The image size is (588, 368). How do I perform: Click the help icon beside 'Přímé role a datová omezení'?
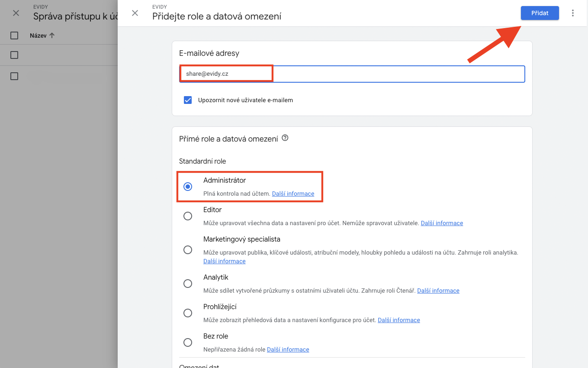pos(285,139)
